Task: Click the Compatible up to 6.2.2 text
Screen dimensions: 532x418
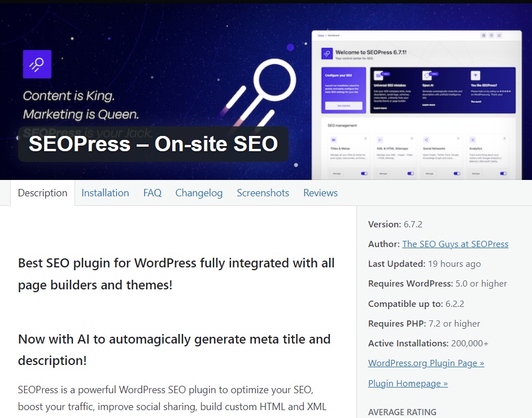Action: (x=416, y=303)
